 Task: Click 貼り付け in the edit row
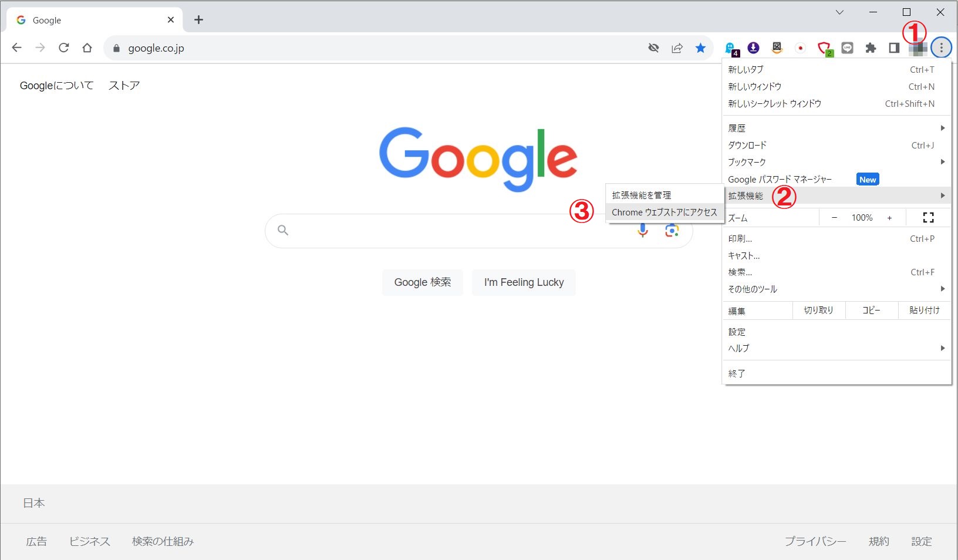tap(925, 311)
